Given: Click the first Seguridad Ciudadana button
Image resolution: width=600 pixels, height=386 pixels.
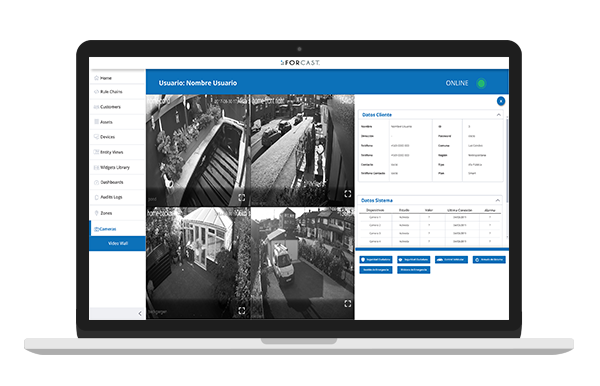Looking at the screenshot, I should (x=376, y=260).
